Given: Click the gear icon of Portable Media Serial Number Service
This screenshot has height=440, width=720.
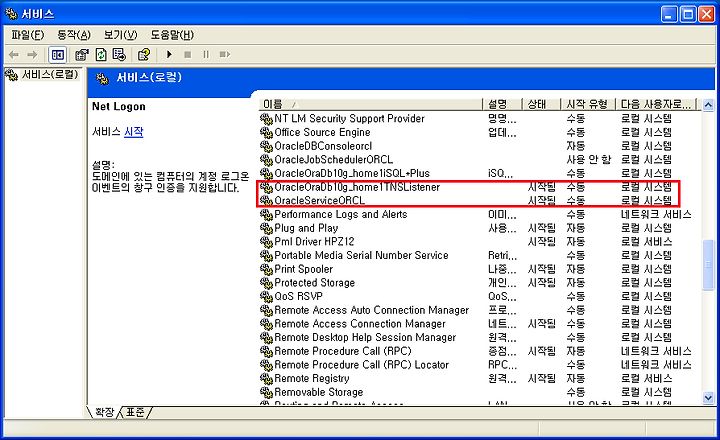Looking at the screenshot, I should tap(266, 256).
